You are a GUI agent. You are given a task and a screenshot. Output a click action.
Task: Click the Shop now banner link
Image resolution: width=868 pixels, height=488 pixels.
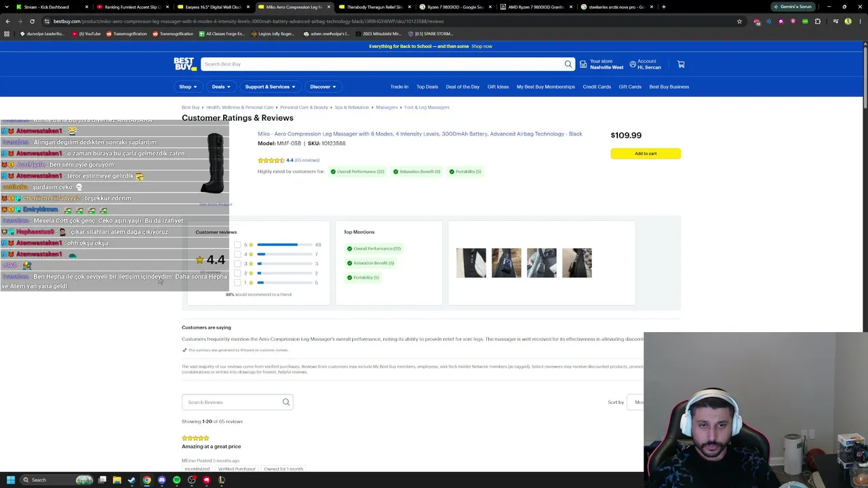pyautogui.click(x=481, y=46)
